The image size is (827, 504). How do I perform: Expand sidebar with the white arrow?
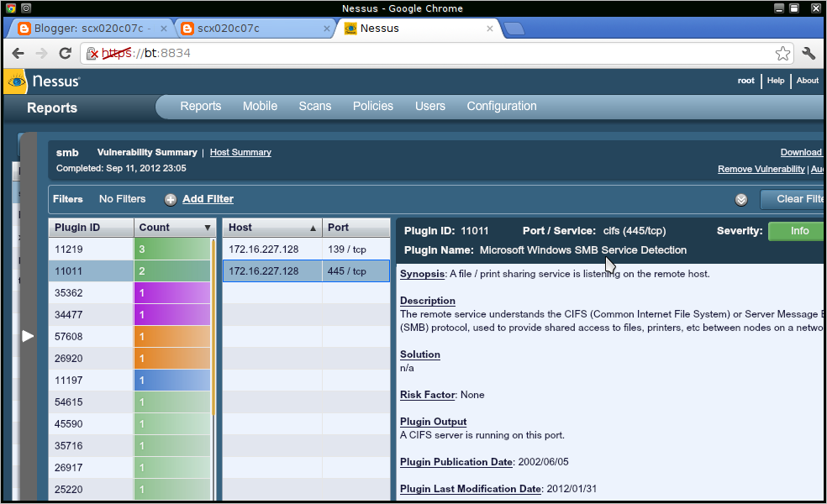(x=28, y=336)
